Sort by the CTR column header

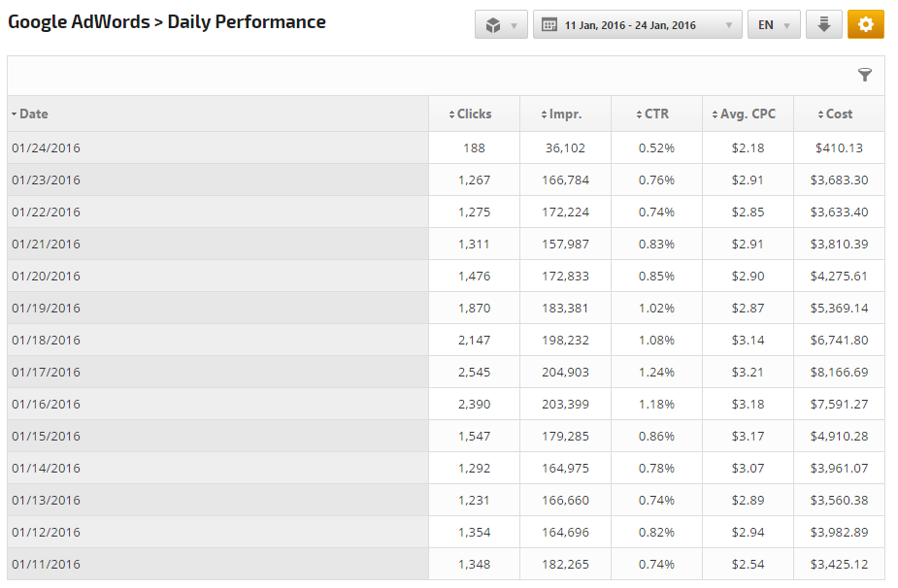(x=656, y=114)
